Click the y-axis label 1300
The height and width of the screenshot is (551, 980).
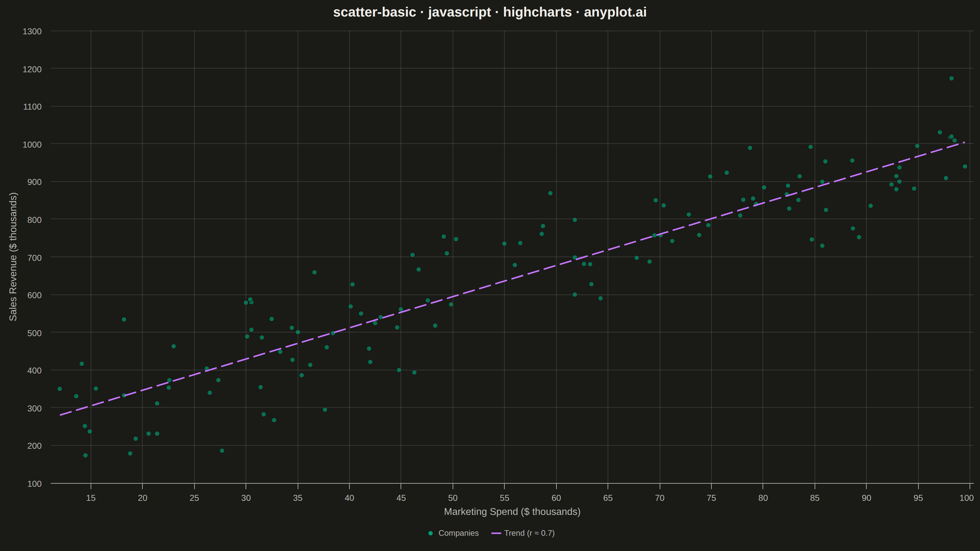point(32,32)
